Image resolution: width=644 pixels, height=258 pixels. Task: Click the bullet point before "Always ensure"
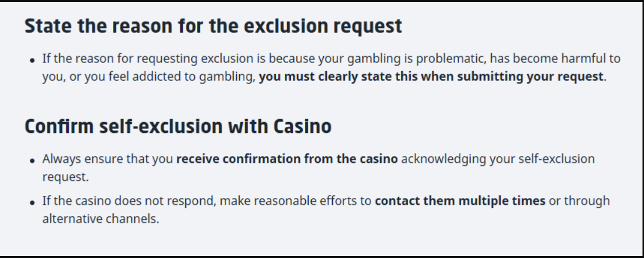pyautogui.click(x=32, y=160)
